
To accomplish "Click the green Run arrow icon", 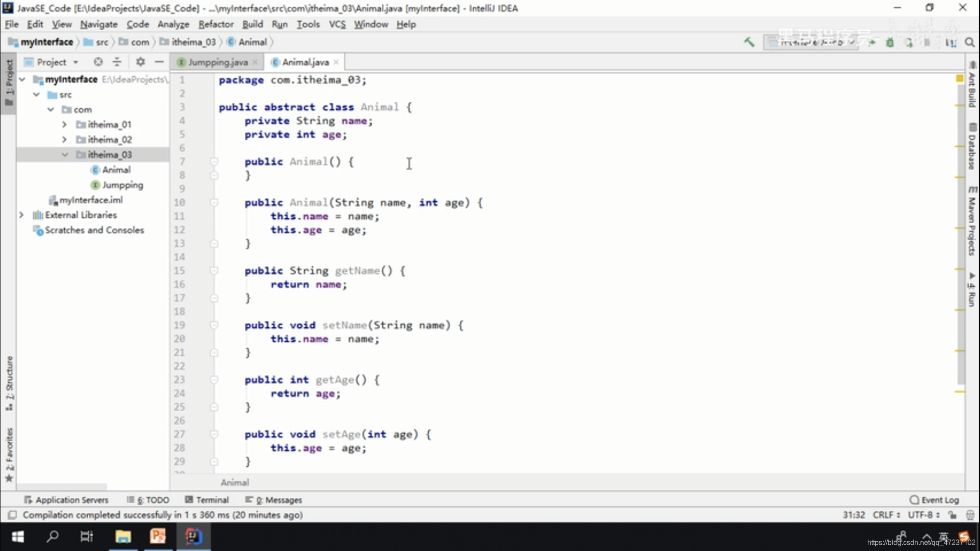I will (x=872, y=43).
